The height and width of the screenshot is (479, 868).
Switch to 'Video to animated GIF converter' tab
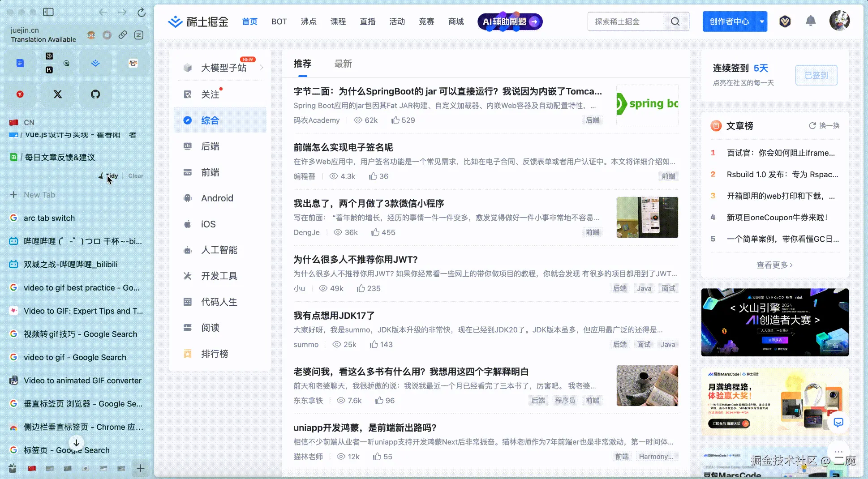click(x=77, y=381)
